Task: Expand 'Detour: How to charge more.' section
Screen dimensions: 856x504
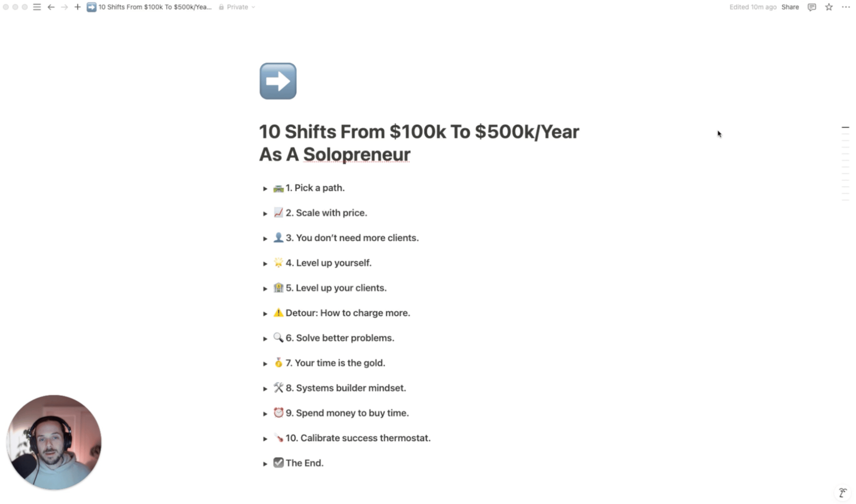Action: (x=265, y=314)
